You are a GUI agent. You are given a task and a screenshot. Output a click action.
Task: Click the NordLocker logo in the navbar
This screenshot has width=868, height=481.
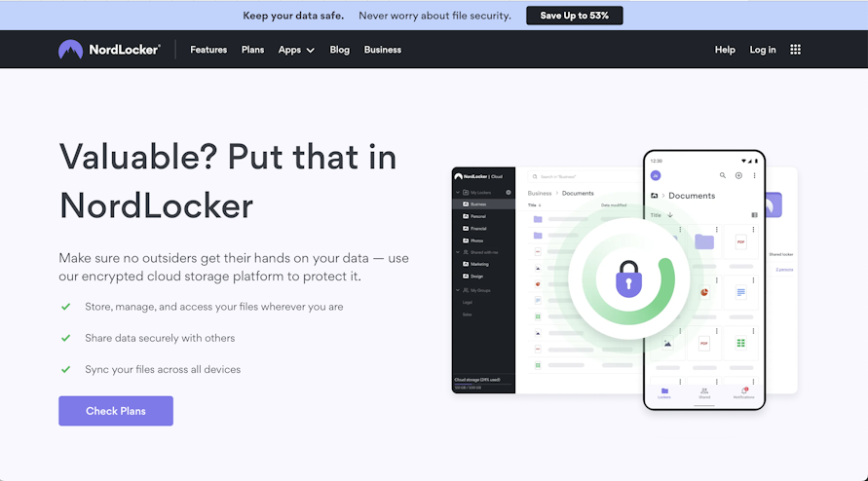[109, 50]
